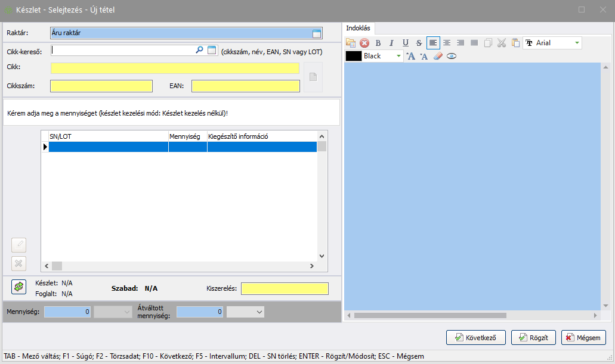Increase font size with larger A icon
The width and height of the screenshot is (615, 364).
pos(410,56)
